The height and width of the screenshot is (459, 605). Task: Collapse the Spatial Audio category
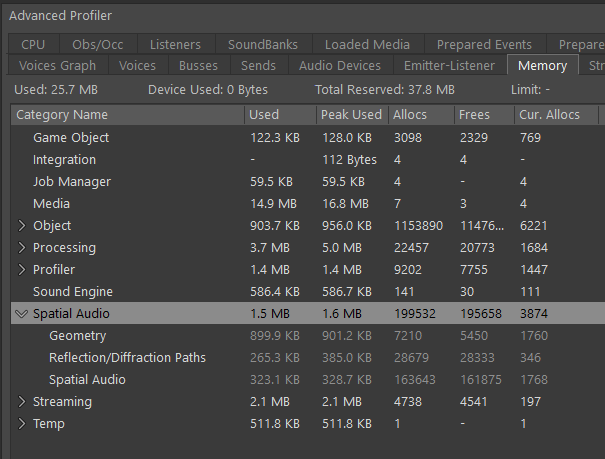[21, 314]
